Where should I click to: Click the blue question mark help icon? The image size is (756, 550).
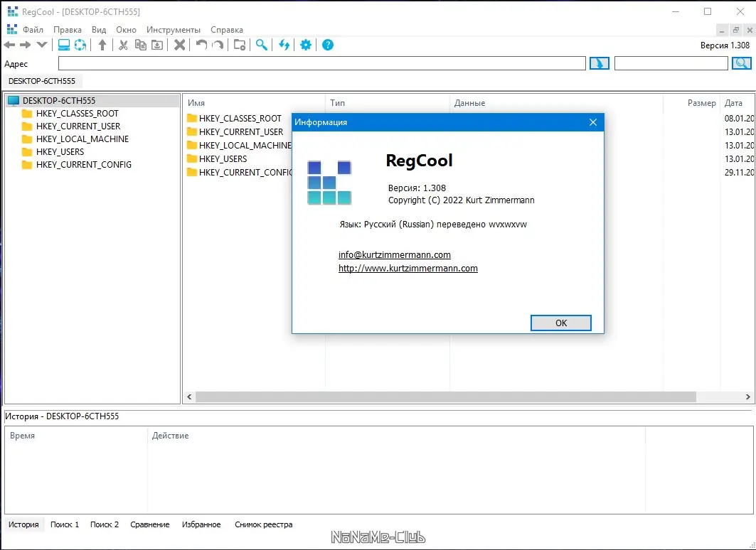328,45
